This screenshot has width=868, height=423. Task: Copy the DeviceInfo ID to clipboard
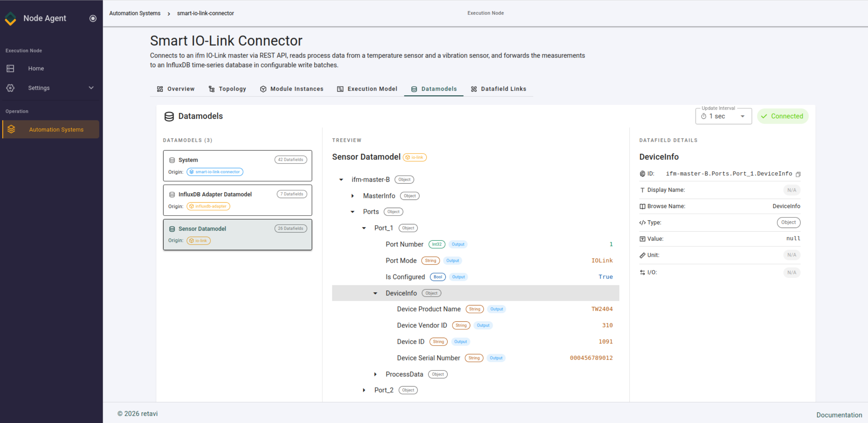[798, 174]
